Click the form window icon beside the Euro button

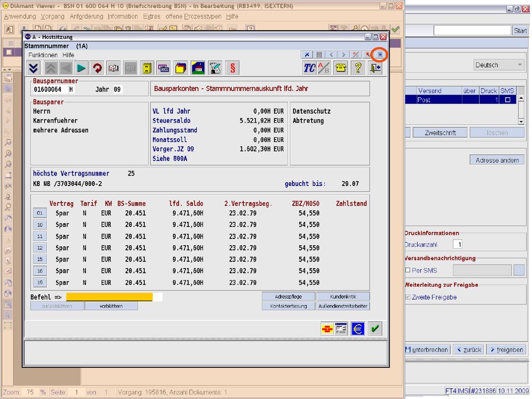[341, 328]
